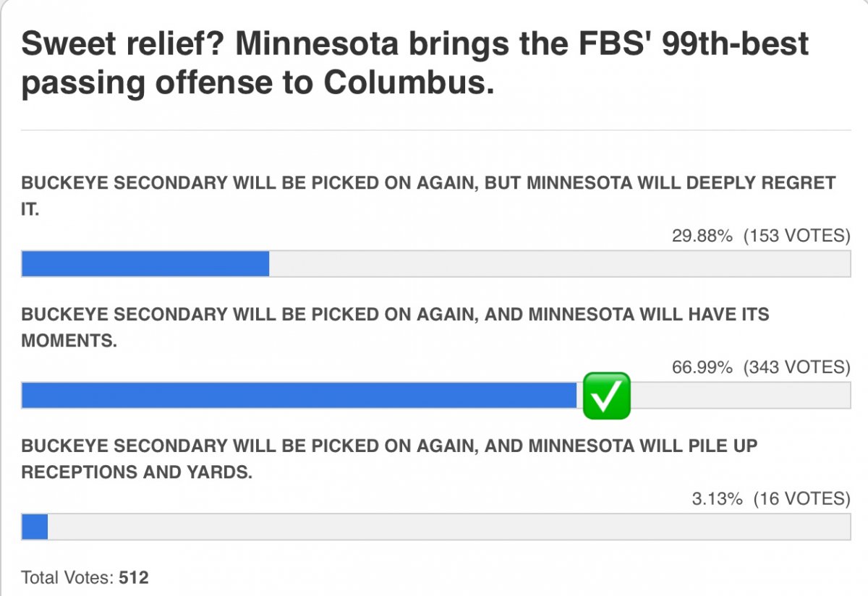Image resolution: width=868 pixels, height=596 pixels.
Task: Click the '29.88% (153 VOTES)' label
Action: [x=761, y=236]
